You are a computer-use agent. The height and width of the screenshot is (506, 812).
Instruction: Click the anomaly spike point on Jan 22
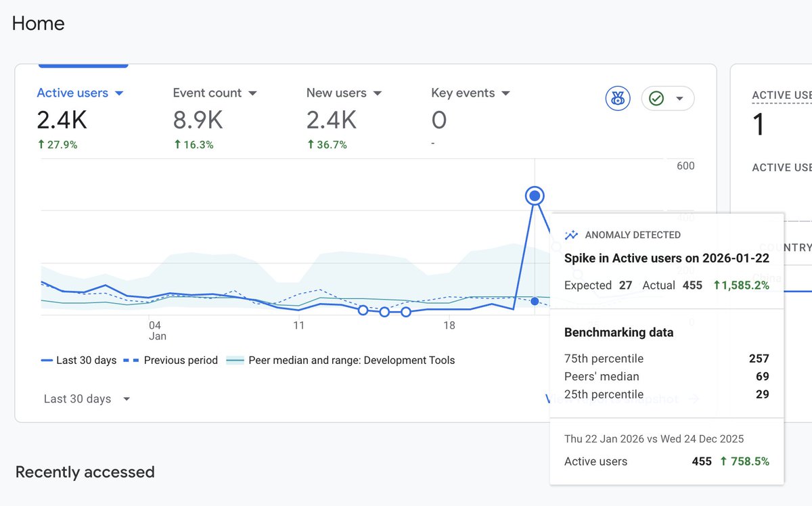pos(535,196)
